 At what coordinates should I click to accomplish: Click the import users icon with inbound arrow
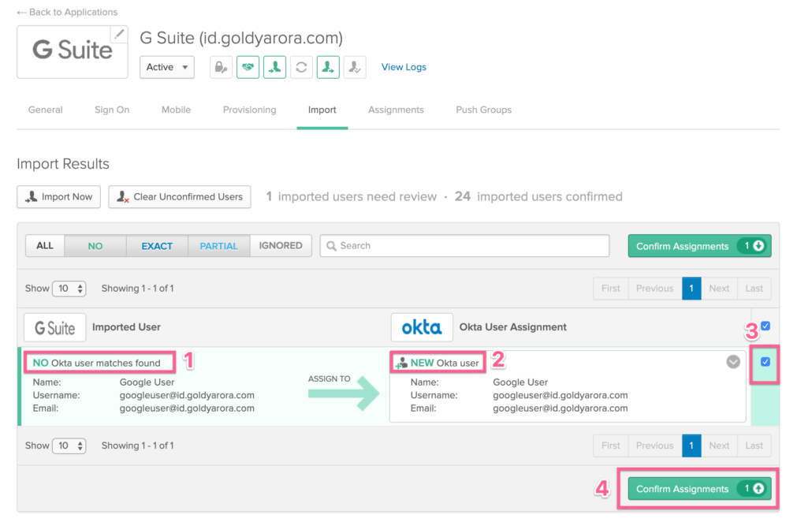[274, 67]
